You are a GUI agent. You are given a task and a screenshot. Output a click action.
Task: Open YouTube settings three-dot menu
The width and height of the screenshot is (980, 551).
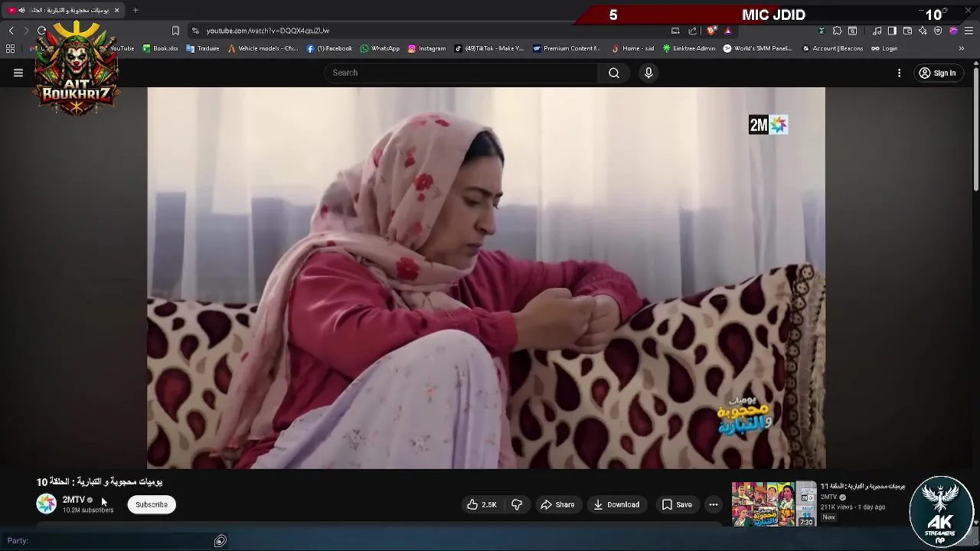900,73
